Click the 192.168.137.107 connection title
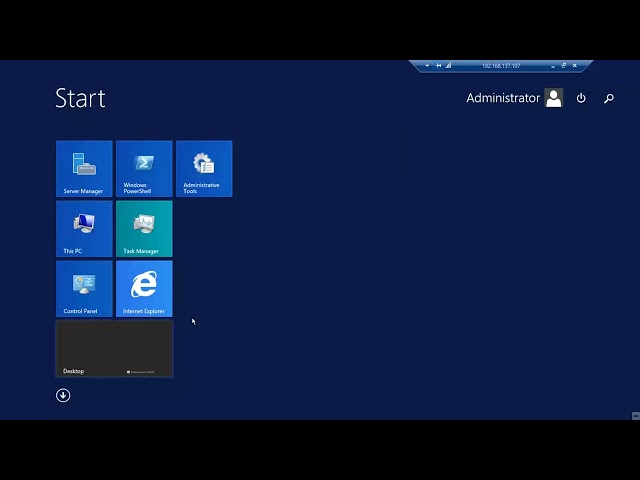 tap(501, 66)
